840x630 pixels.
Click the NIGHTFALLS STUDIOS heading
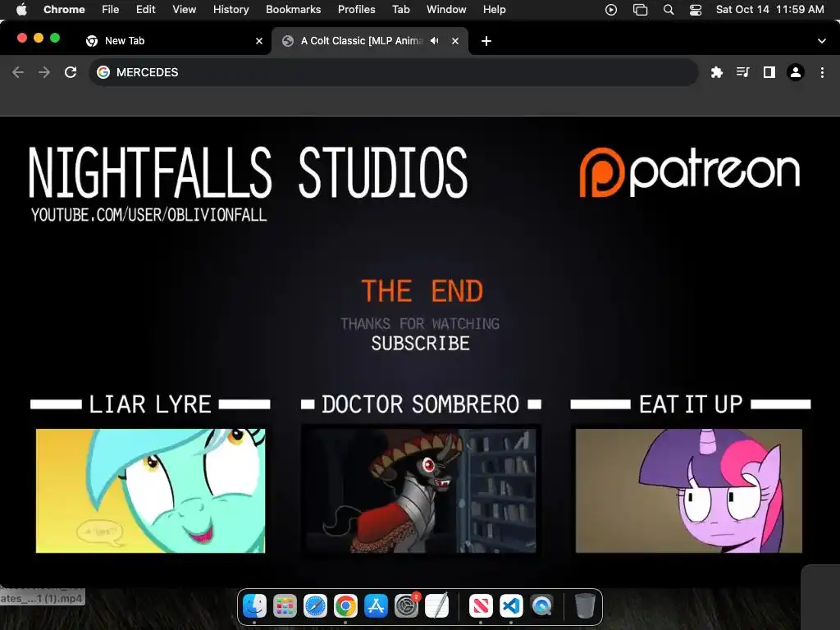click(x=248, y=172)
